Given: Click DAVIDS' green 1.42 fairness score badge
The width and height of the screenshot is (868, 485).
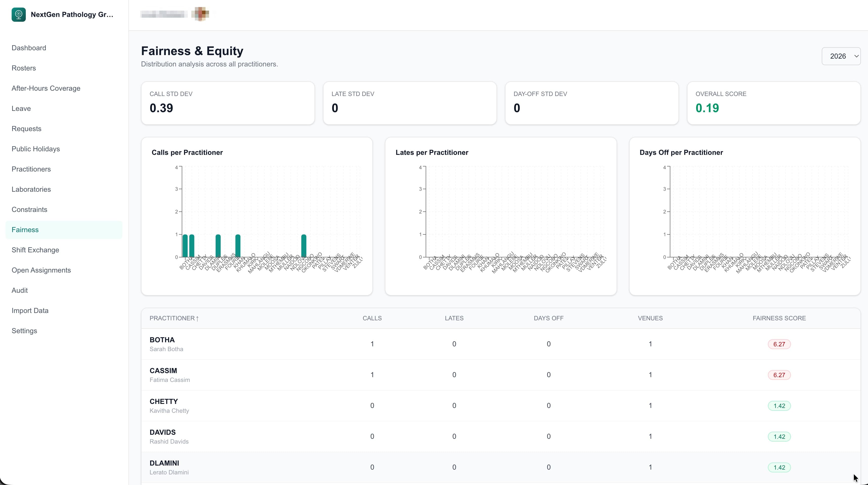Looking at the screenshot, I should click(779, 437).
